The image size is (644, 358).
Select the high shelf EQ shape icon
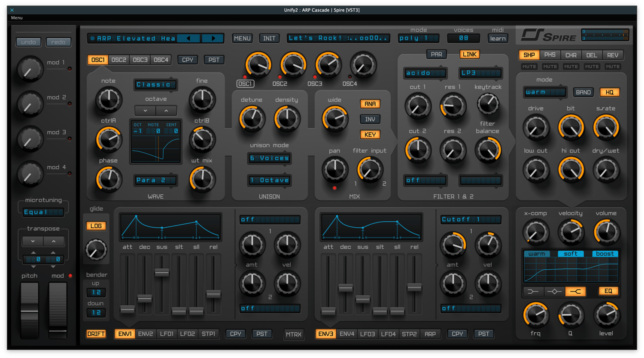coord(575,292)
